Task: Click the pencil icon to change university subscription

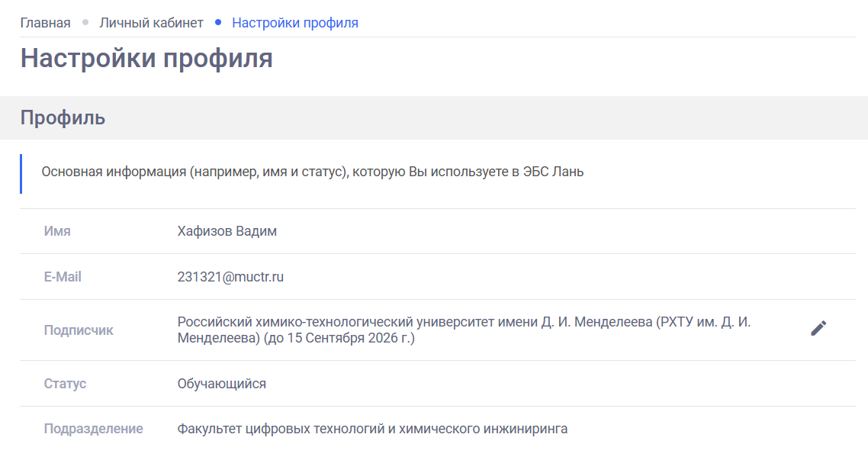Action: pyautogui.click(x=819, y=328)
